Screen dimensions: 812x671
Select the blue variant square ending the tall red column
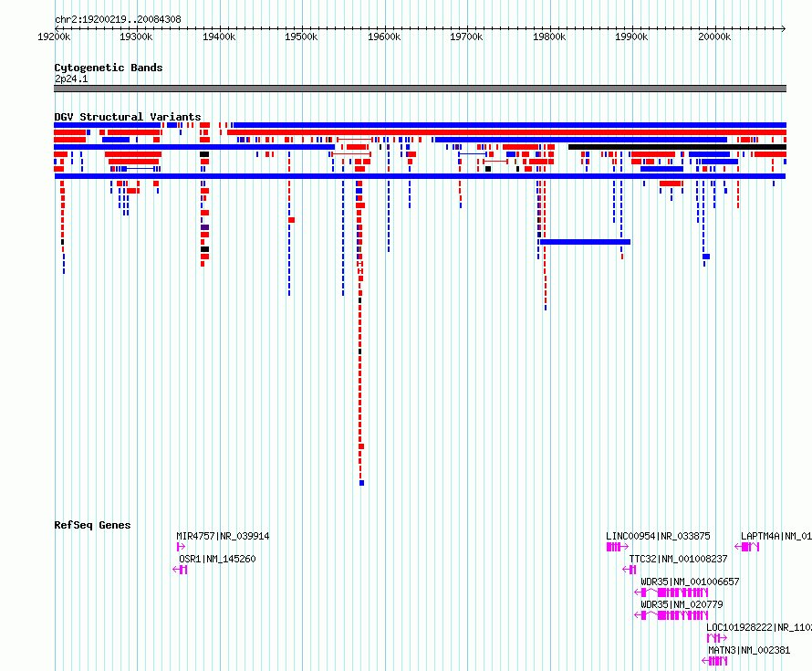362,483
